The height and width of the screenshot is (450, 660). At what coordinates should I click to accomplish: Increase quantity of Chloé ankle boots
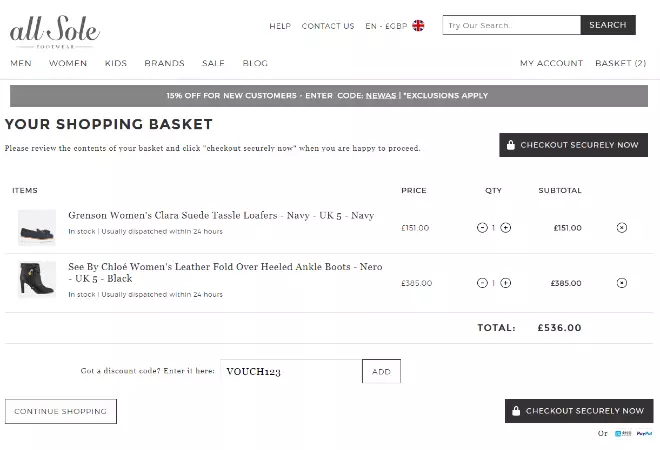tap(505, 283)
